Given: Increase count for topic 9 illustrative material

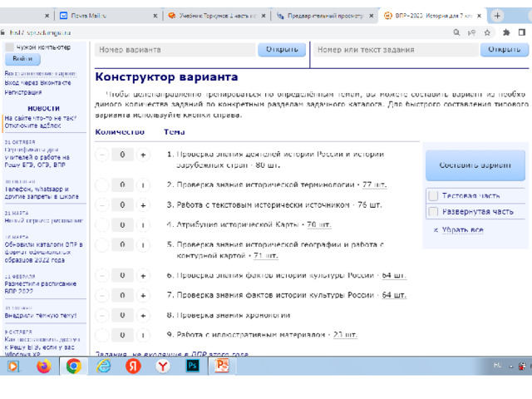Looking at the screenshot, I should pyautogui.click(x=143, y=335).
